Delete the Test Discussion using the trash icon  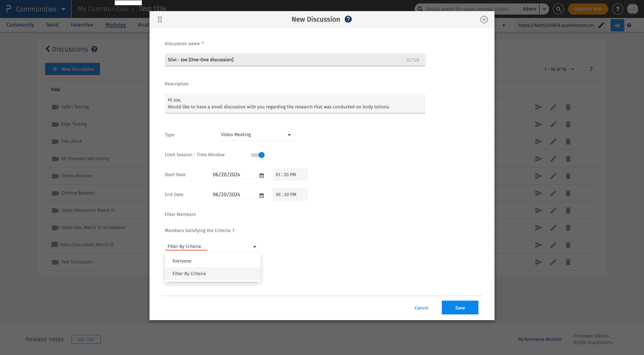pos(568,262)
